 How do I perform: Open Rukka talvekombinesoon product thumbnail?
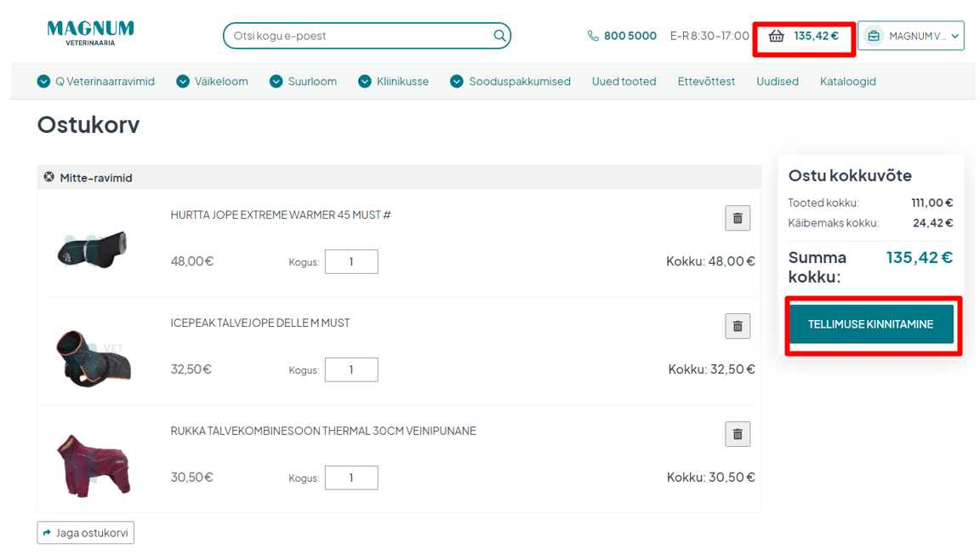click(x=93, y=466)
